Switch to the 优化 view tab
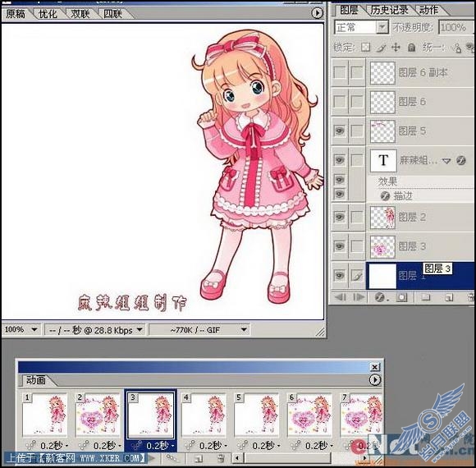 (48, 14)
